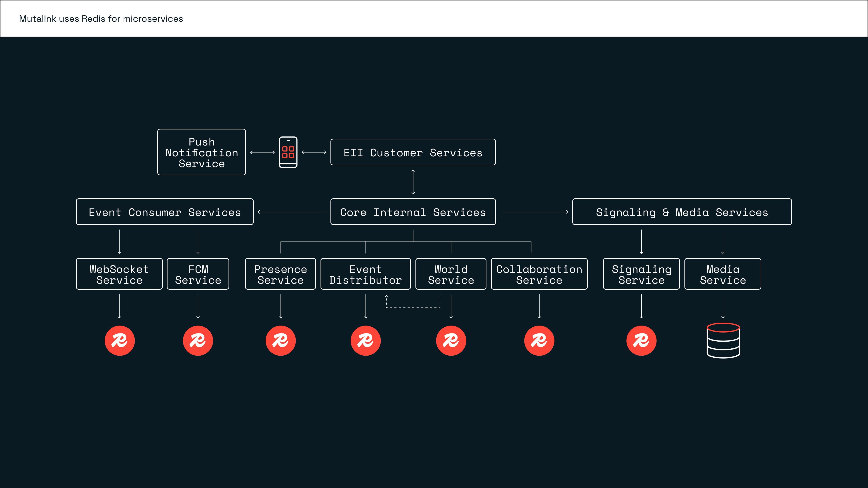Click the FCM Service node
The height and width of the screenshot is (488, 868).
198,274
